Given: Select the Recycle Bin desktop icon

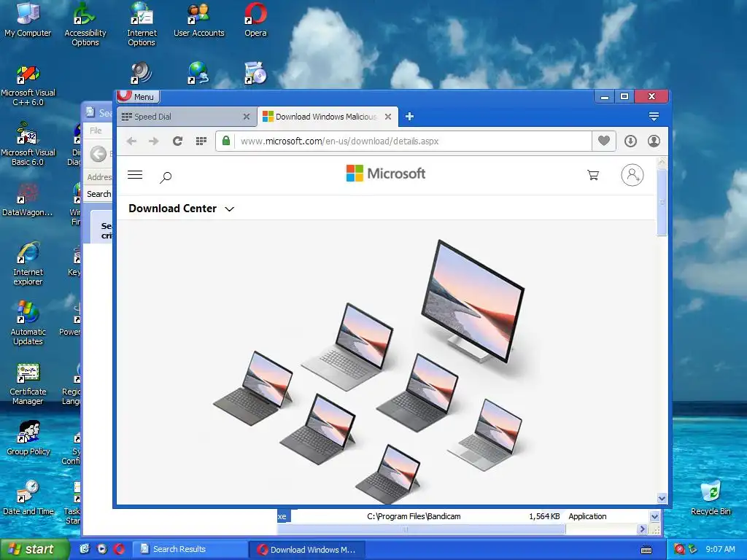Looking at the screenshot, I should (x=711, y=497).
